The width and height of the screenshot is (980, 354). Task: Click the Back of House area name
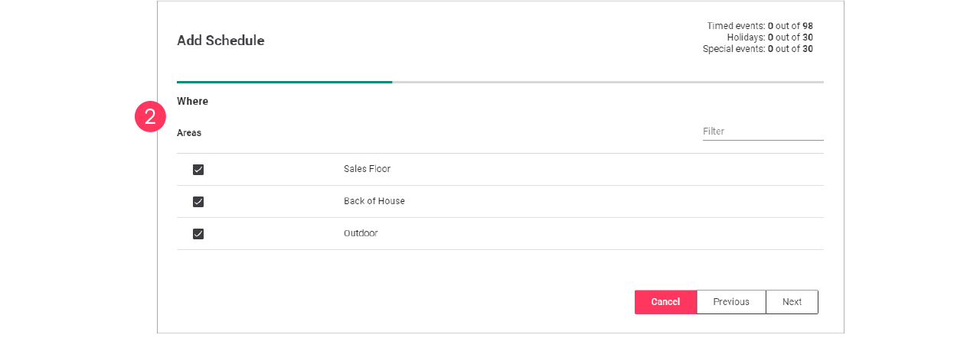[x=374, y=201]
